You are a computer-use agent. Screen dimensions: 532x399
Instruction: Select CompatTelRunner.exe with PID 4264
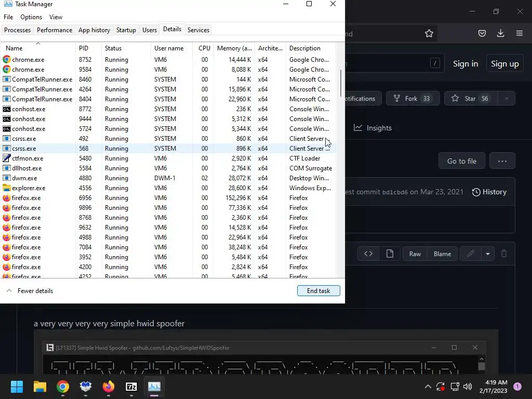(x=168, y=89)
